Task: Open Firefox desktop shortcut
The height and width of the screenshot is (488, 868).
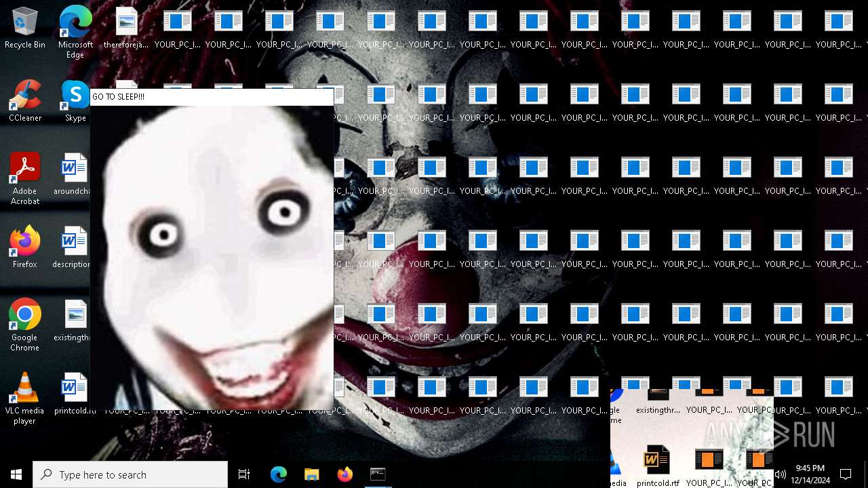Action: (25, 247)
